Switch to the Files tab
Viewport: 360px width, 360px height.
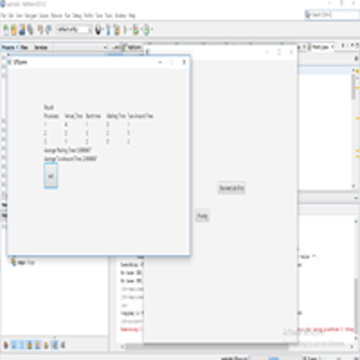click(24, 48)
